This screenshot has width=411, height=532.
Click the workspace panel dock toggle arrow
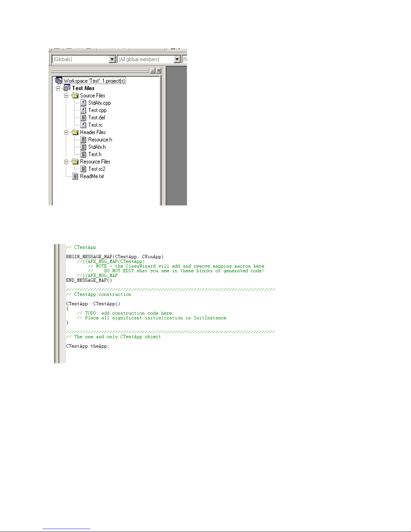click(153, 71)
